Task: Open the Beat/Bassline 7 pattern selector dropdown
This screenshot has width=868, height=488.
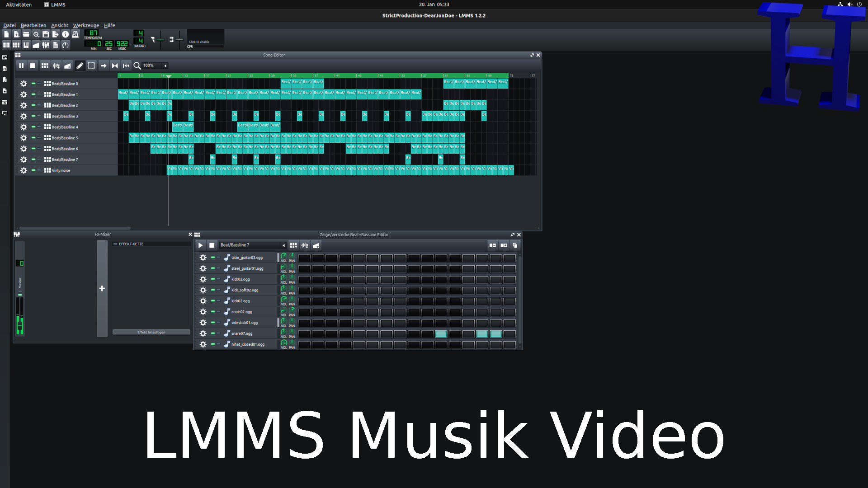Action: (x=252, y=245)
